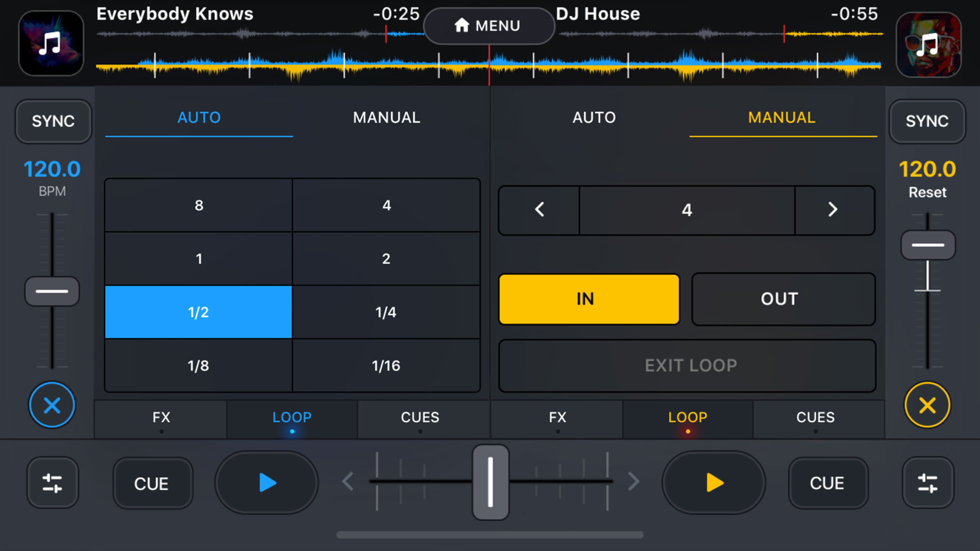980x551 pixels.
Task: Hit the right deck CUE button
Action: pyautogui.click(x=828, y=483)
